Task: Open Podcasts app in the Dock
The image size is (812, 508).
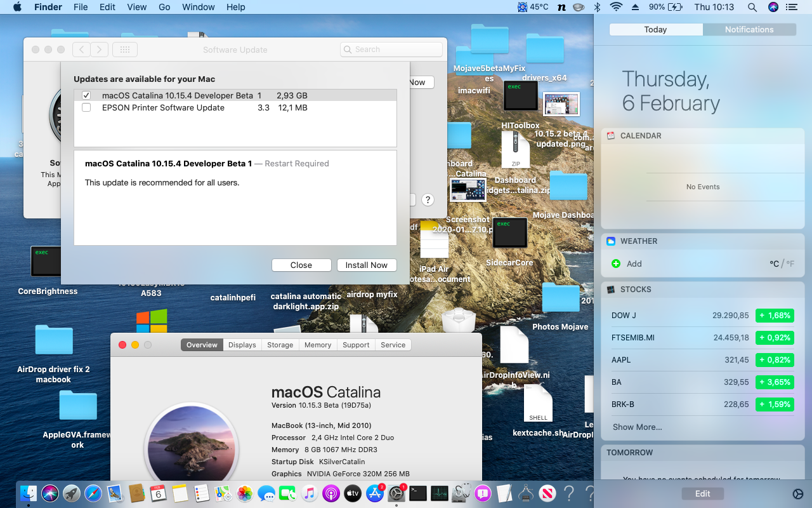Action: [331, 493]
